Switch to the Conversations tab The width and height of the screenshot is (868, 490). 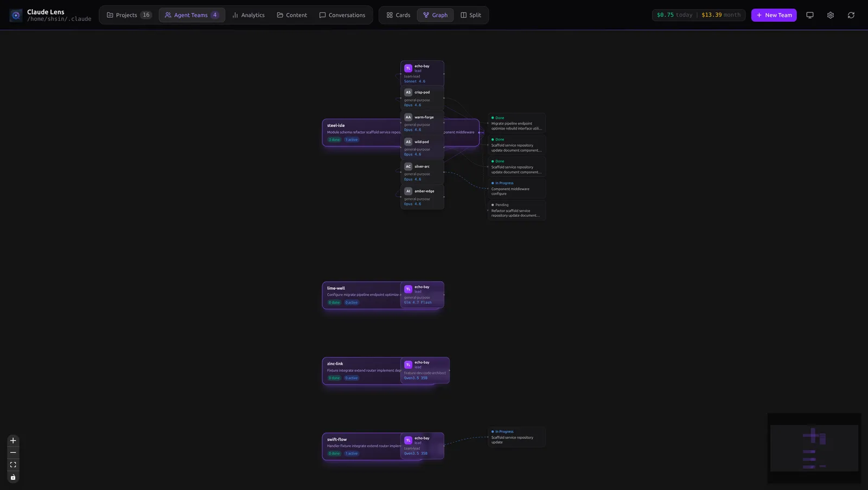(x=342, y=15)
